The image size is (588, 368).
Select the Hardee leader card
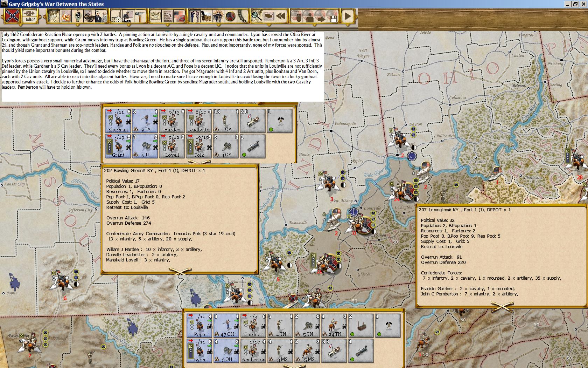[x=172, y=121]
